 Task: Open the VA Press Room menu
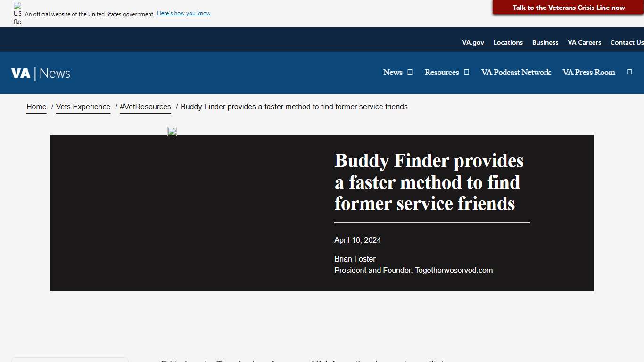pos(588,72)
